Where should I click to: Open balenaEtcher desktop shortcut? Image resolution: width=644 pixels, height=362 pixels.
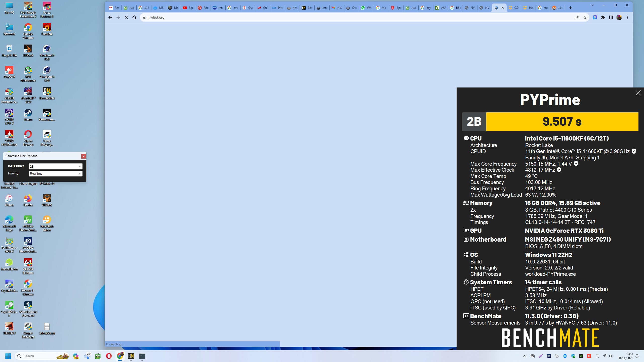9,264
